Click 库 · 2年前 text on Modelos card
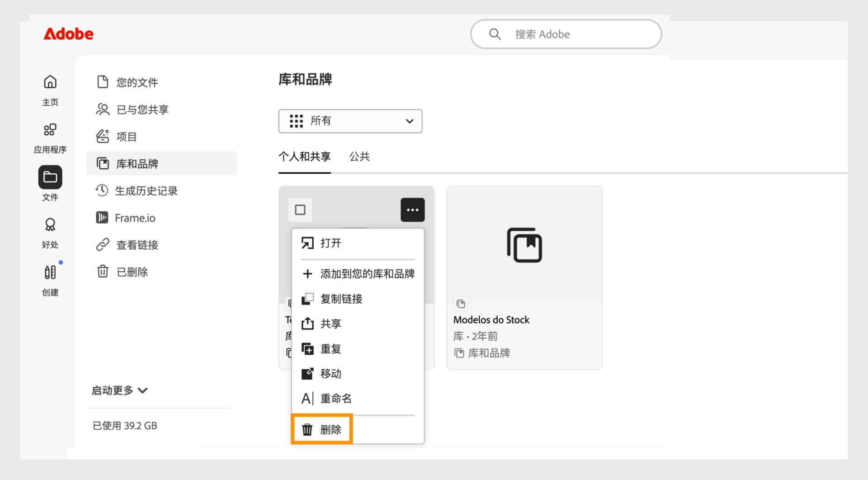 [475, 336]
